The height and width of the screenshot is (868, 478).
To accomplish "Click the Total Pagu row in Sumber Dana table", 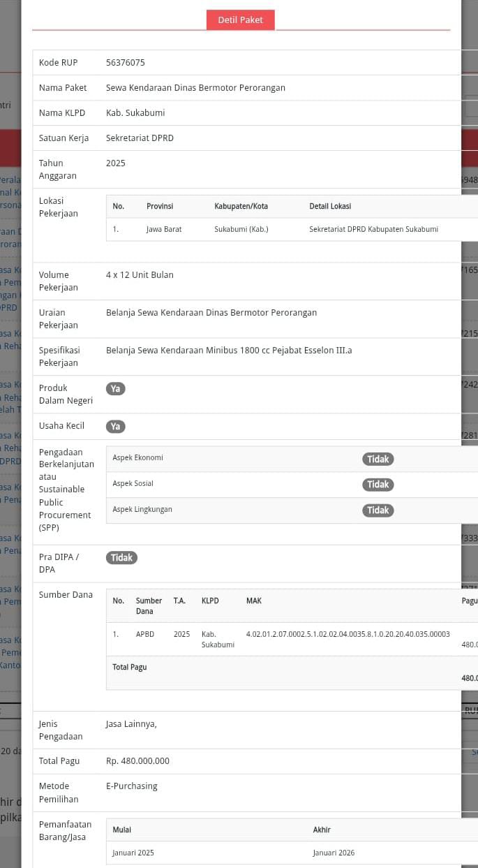I will click(x=292, y=672).
